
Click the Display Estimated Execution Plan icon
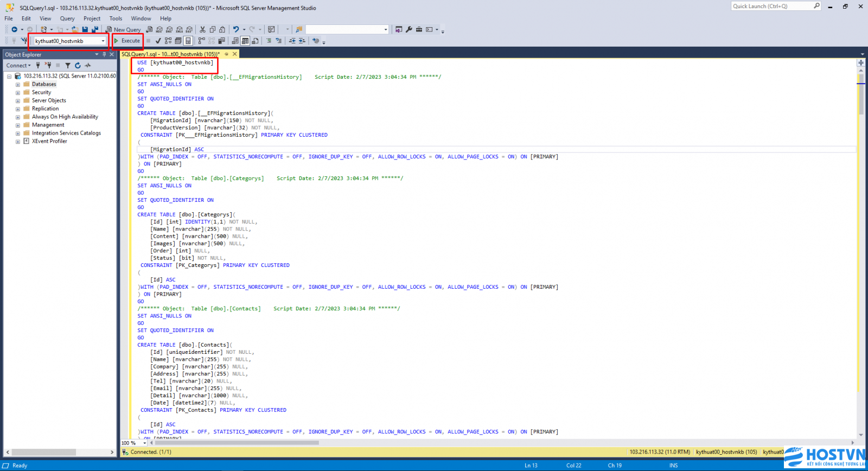(x=168, y=41)
